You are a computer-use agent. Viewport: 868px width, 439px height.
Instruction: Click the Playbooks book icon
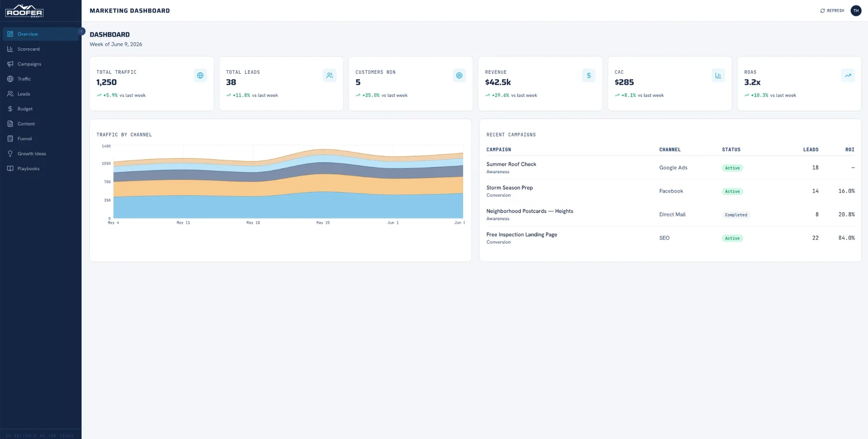pos(10,169)
